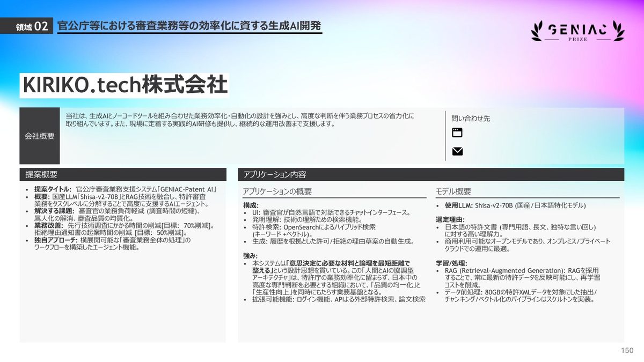The image size is (644, 362).
Task: Click the データ前処理: bullet line
Action: (x=516, y=295)
